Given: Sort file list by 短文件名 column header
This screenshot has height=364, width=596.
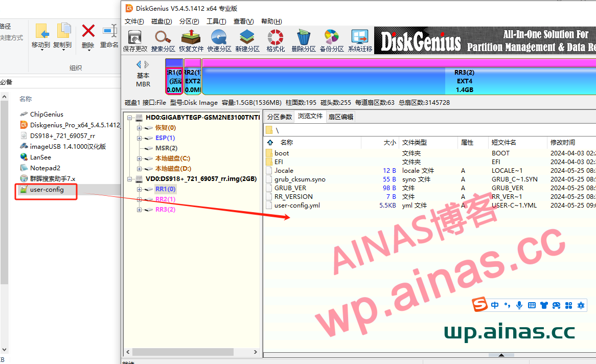Looking at the screenshot, I should coord(503,142).
